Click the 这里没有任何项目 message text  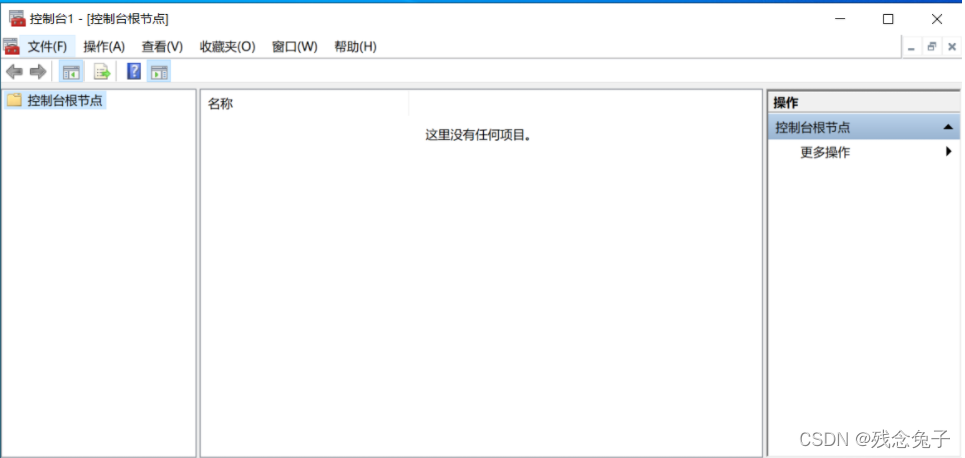[x=478, y=135]
